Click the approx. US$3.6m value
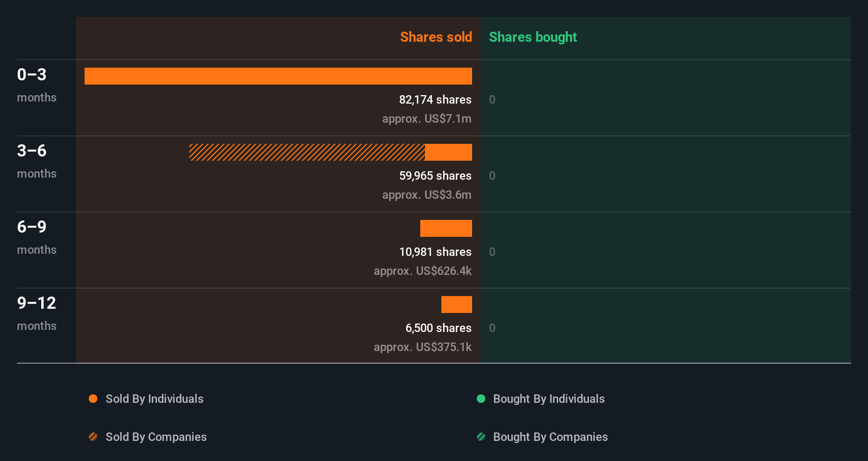The image size is (868, 461). [427, 195]
